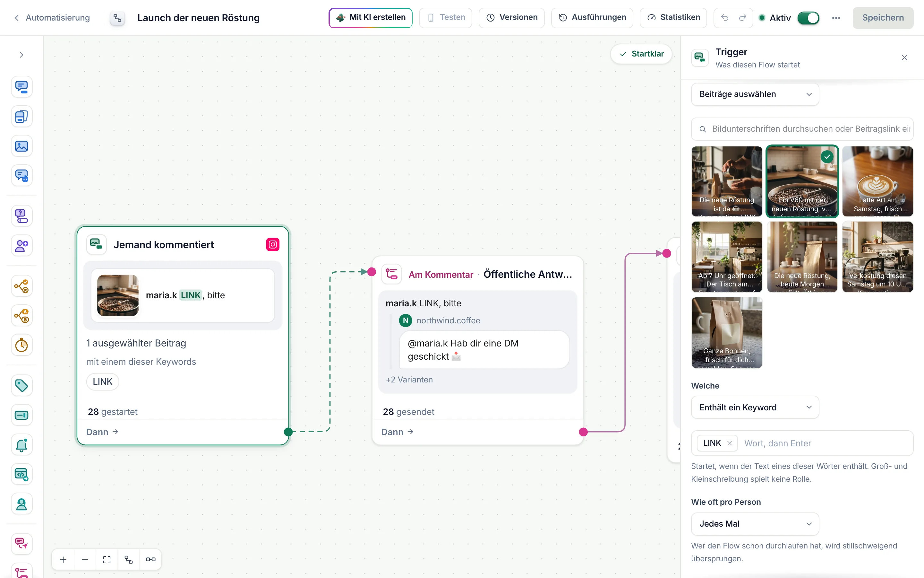Choose the person icon in left sidebar
This screenshot has height=578, width=924.
pos(21,504)
